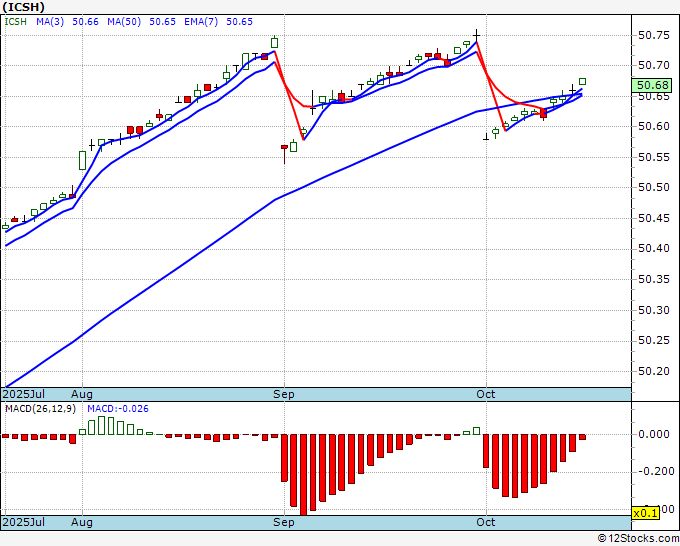Click the 50.40 price axis label
The width and height of the screenshot is (680, 546).
point(654,248)
